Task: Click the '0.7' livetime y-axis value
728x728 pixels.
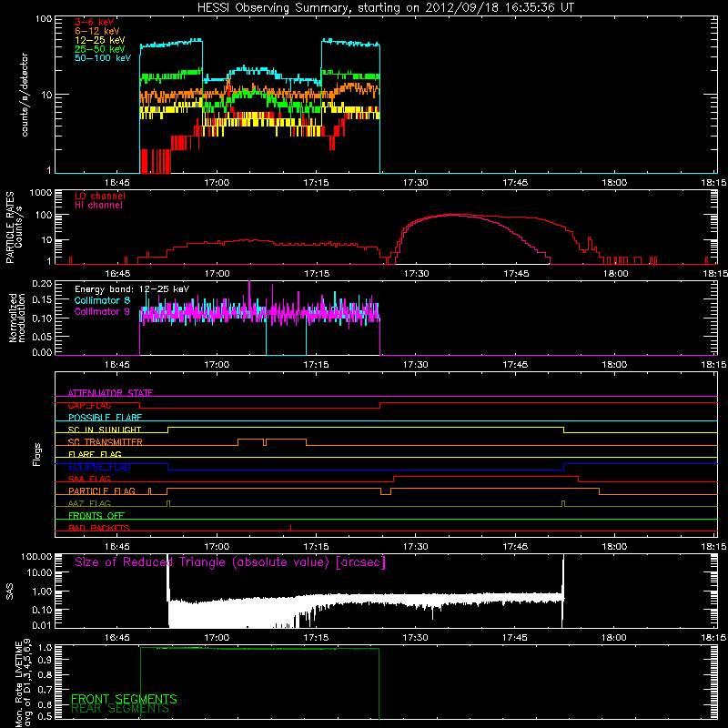Action: coord(45,690)
